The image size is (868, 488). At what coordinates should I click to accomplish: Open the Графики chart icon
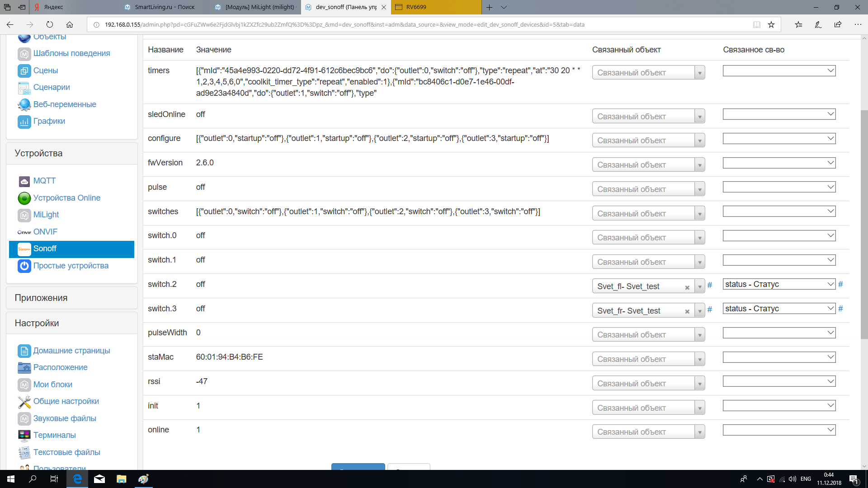[24, 121]
